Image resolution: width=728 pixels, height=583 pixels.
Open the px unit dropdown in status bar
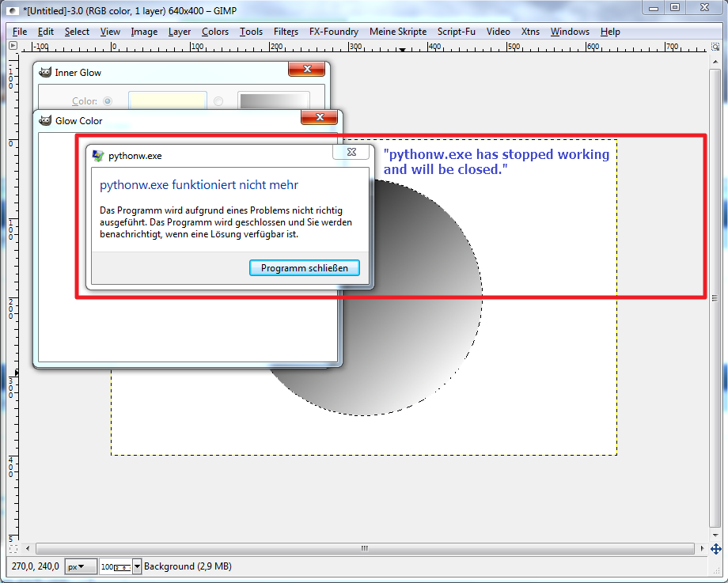[81, 566]
